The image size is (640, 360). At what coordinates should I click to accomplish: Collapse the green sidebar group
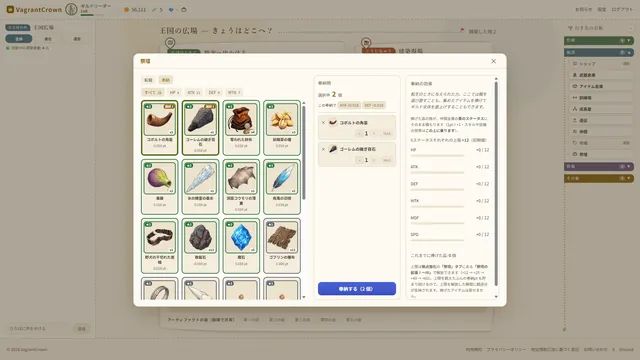pos(599,40)
